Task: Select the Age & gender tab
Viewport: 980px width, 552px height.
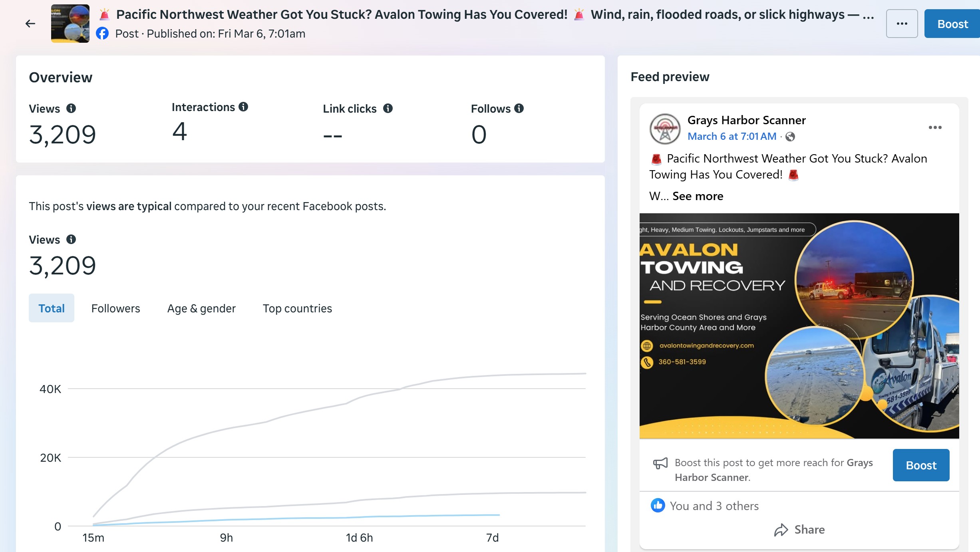Action: coord(201,308)
